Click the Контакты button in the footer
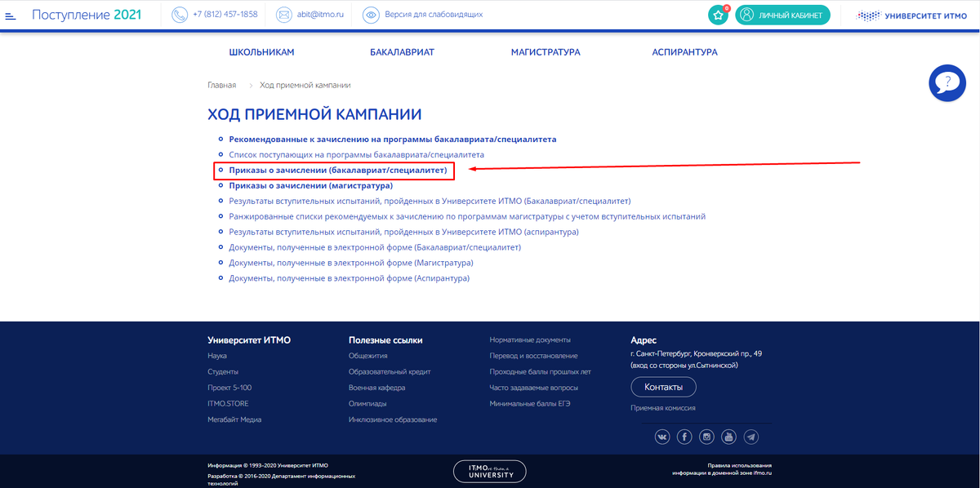 pyautogui.click(x=663, y=386)
